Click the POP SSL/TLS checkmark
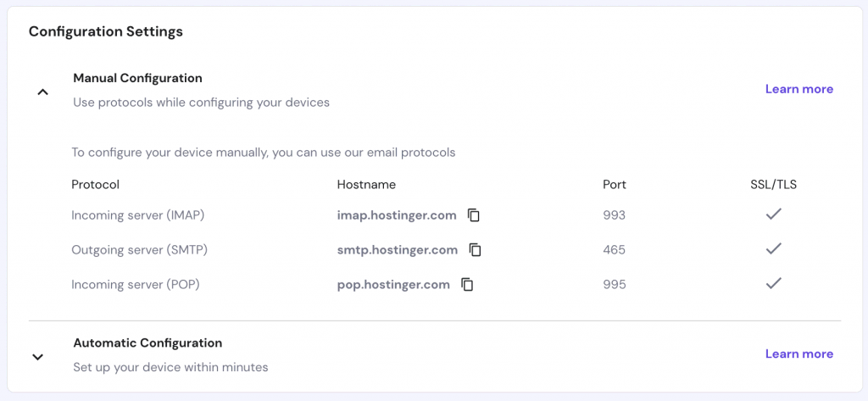The width and height of the screenshot is (868, 401). 773,284
